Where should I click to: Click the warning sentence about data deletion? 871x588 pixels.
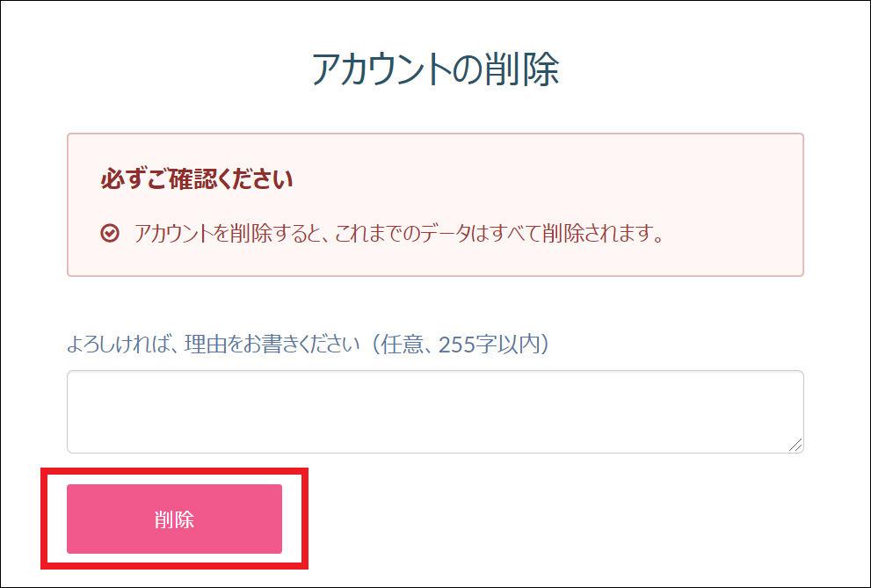click(399, 233)
